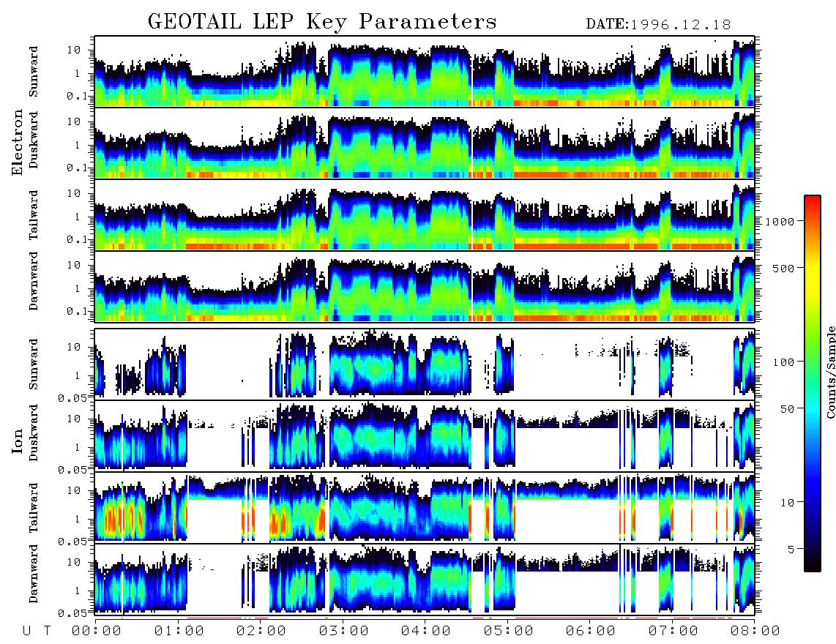Click the 03:00 time tick label

[344, 632]
